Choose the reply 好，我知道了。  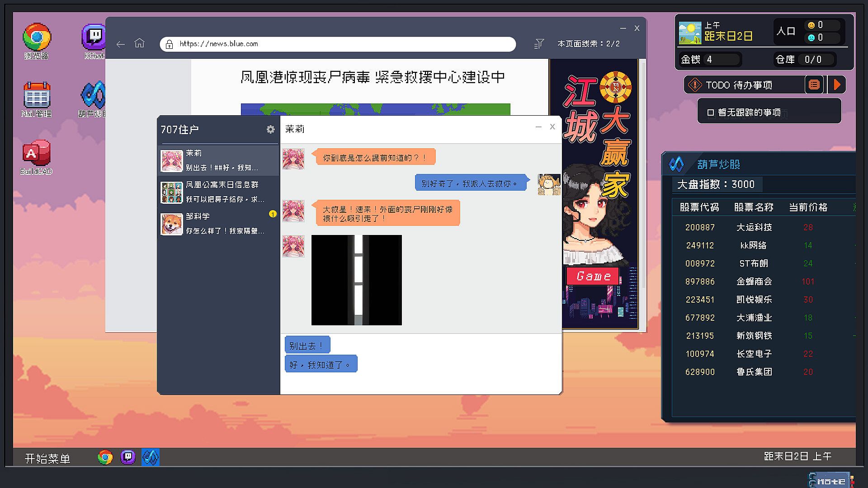tap(321, 364)
